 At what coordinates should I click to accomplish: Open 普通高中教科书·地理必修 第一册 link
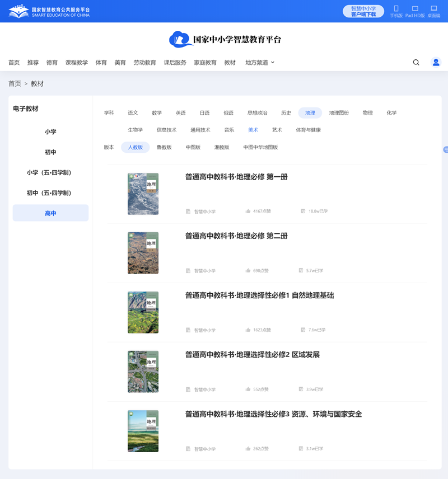point(236,176)
